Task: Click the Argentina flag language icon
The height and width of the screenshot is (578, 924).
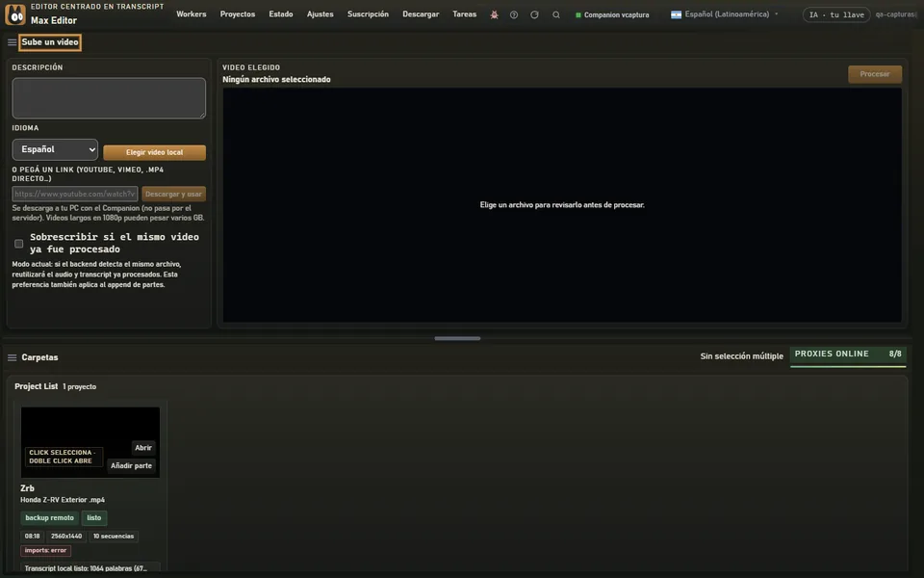Action: (x=676, y=14)
